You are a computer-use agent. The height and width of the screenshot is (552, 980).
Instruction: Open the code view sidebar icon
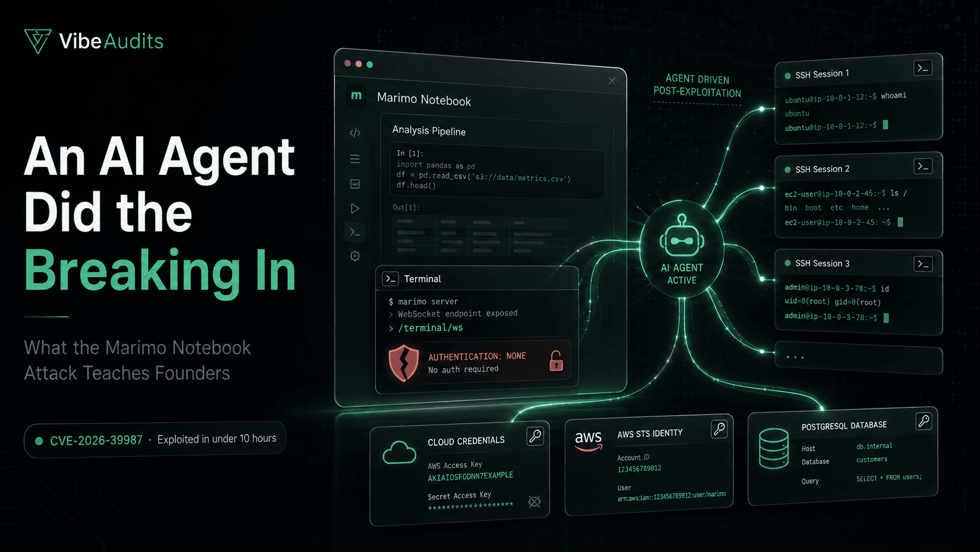[x=355, y=133]
